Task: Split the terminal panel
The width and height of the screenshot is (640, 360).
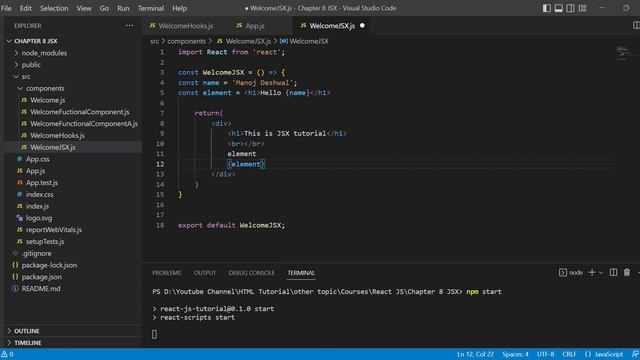Action: (613, 272)
